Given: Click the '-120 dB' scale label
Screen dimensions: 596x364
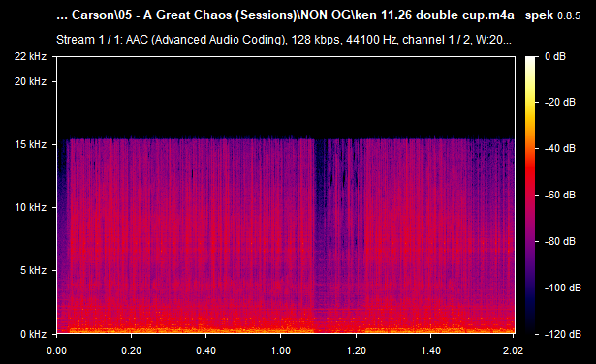Looking at the screenshot, I should pos(562,334).
